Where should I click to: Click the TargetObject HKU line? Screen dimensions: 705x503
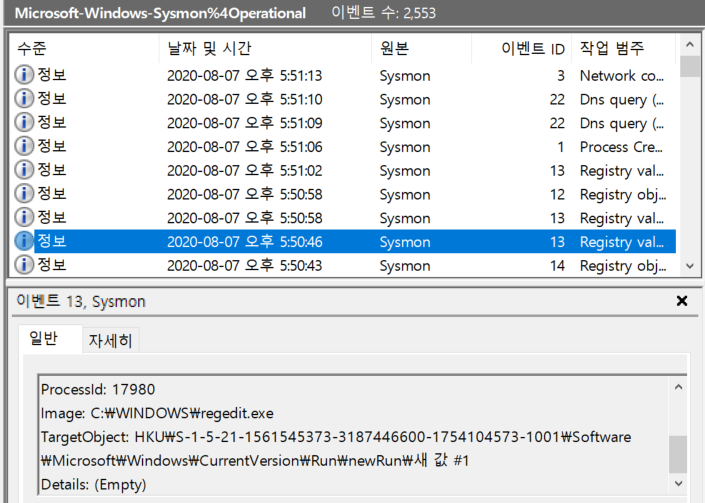click(336, 437)
